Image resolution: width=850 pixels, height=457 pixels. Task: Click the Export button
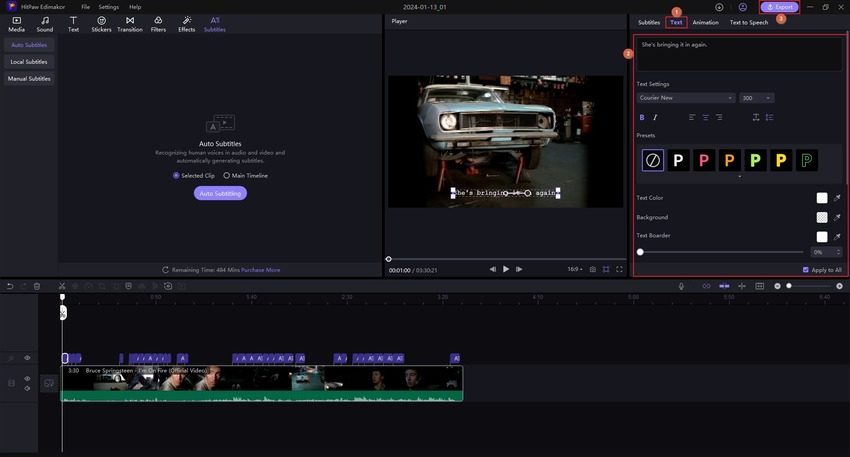[x=780, y=7]
